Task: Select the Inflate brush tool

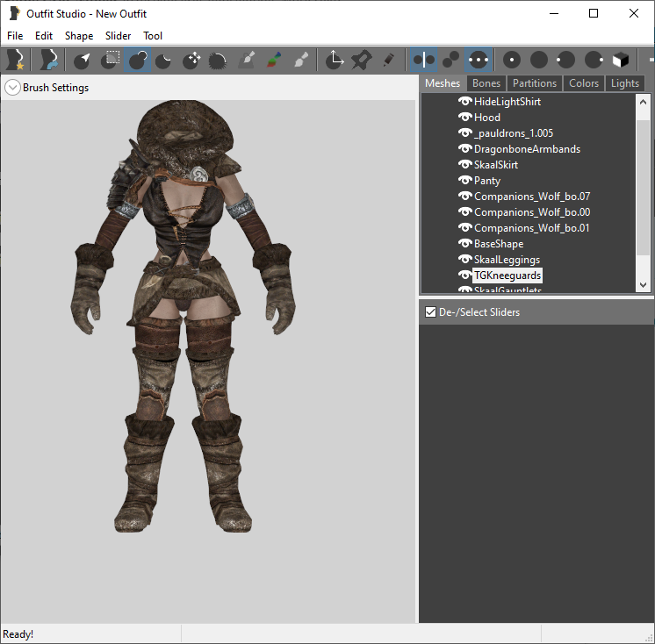Action: pos(138,61)
